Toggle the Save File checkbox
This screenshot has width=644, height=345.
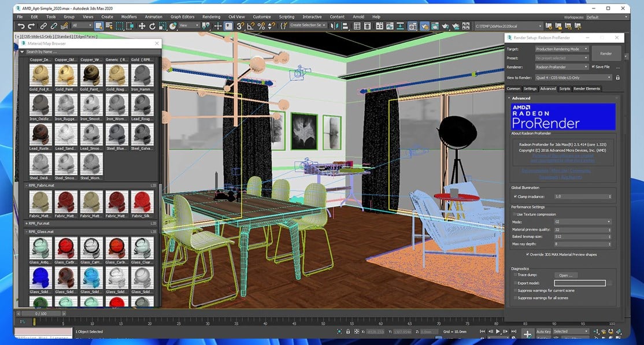pyautogui.click(x=593, y=66)
